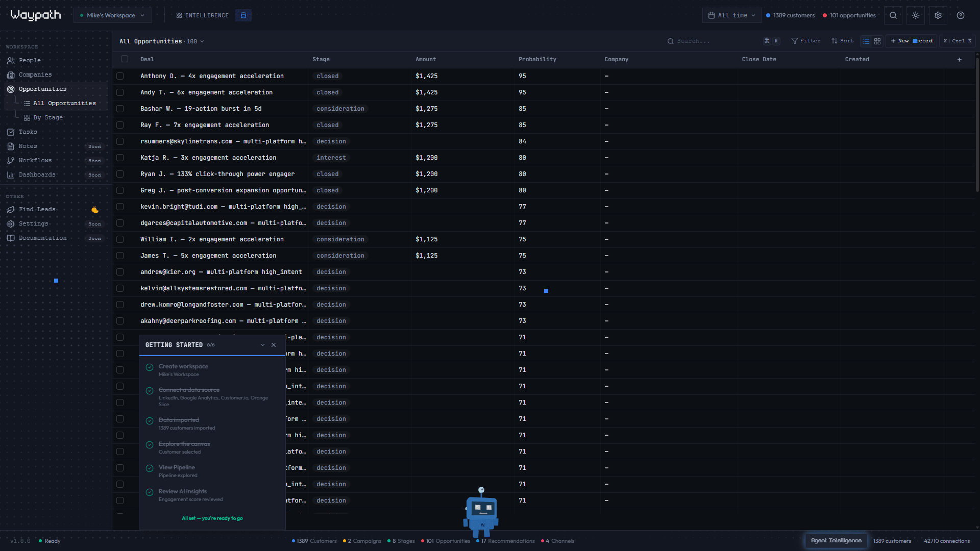Viewport: 980px width, 551px height.
Task: Open the Opportunities section in sidebar
Action: pyautogui.click(x=42, y=89)
